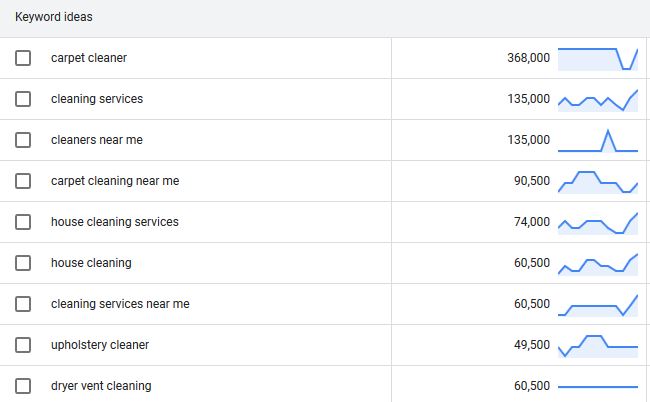Click the 368,000 search volume value

click(529, 58)
